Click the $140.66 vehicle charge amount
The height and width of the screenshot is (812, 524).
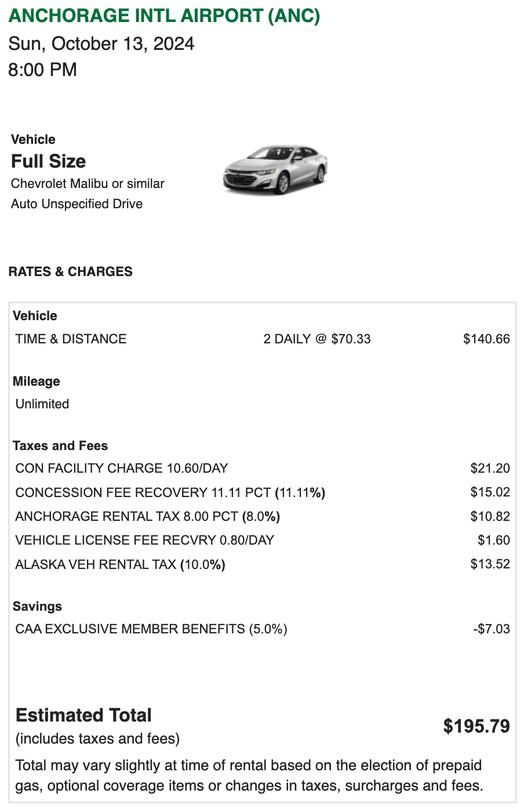[x=486, y=339]
